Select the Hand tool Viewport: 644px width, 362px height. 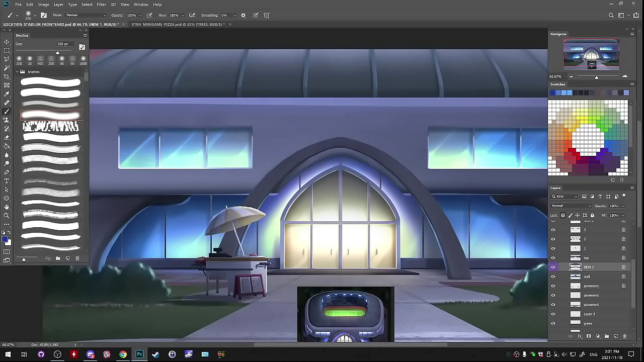pyautogui.click(x=7, y=207)
